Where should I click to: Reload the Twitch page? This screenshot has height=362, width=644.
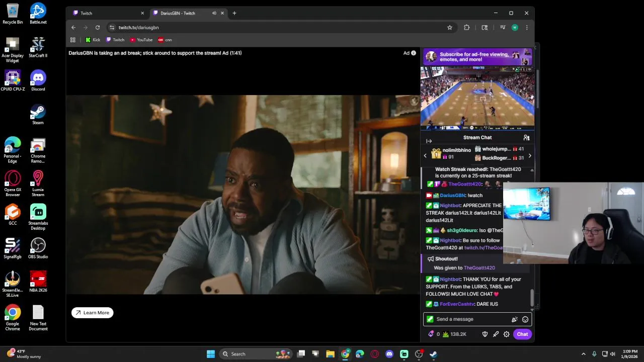pos(98,27)
